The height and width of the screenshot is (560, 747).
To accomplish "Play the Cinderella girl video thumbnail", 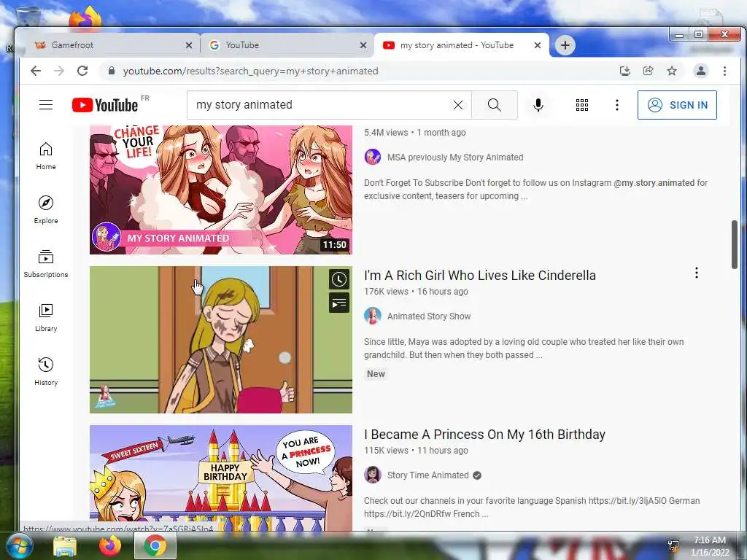I will click(220, 340).
